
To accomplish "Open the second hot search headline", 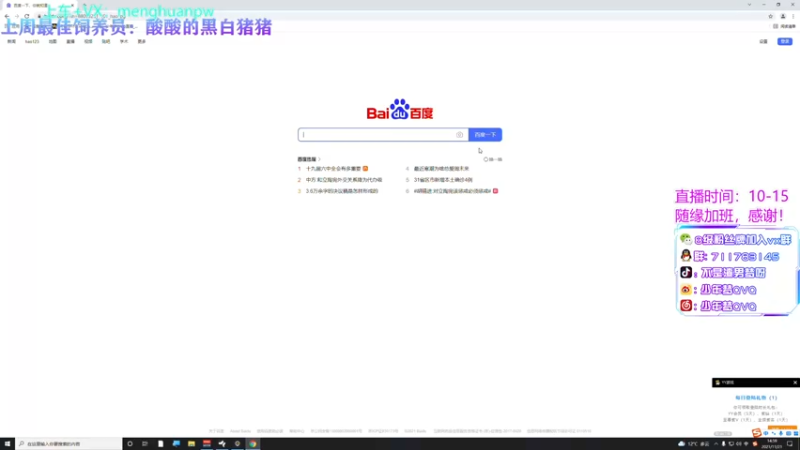I will (344, 180).
